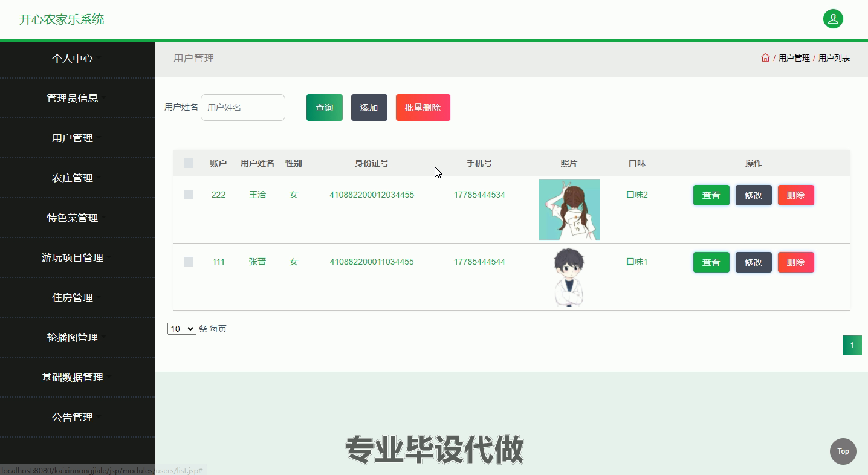Click account number 222 cell
The image size is (868, 475).
[x=218, y=195]
